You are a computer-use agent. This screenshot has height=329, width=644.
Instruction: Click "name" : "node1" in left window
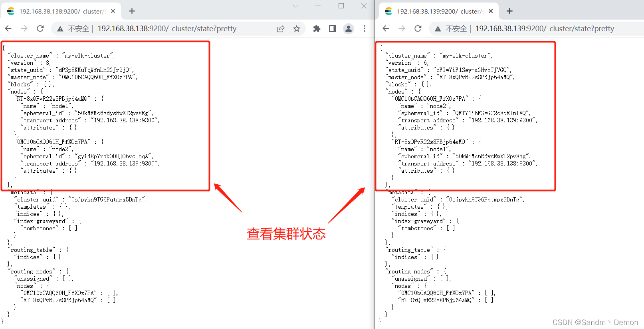coord(47,106)
